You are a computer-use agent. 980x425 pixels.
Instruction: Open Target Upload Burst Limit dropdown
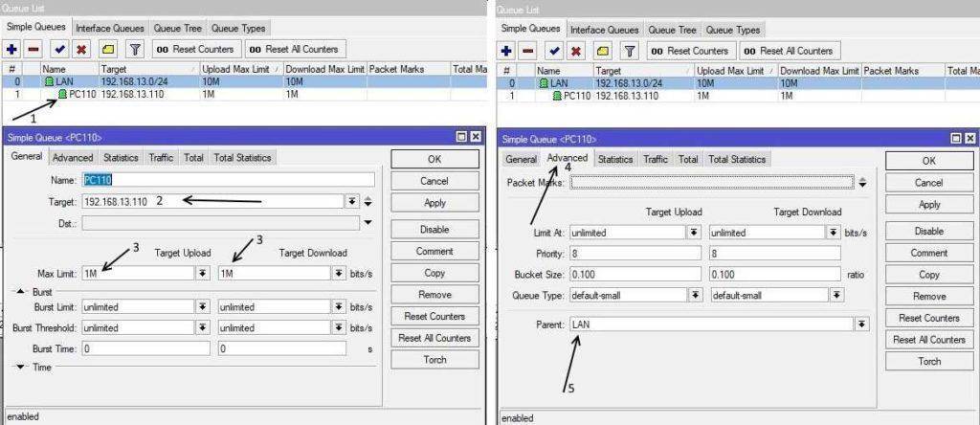click(202, 307)
